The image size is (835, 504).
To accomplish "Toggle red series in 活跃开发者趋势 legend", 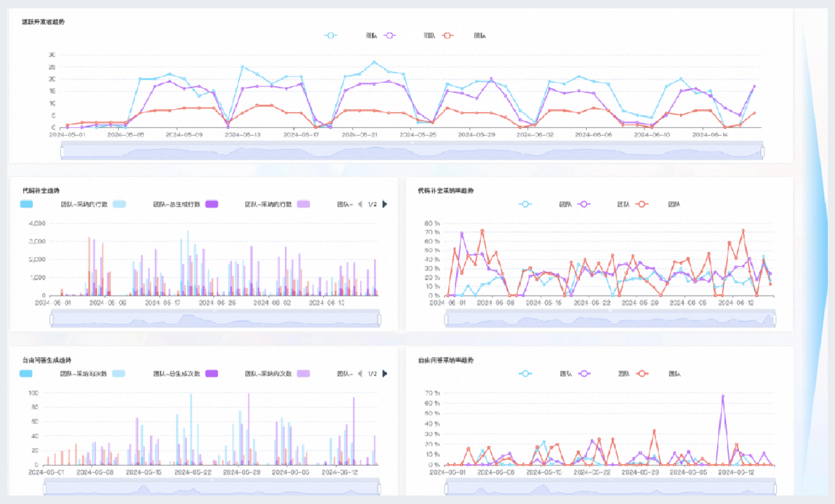I will pyautogui.click(x=447, y=36).
